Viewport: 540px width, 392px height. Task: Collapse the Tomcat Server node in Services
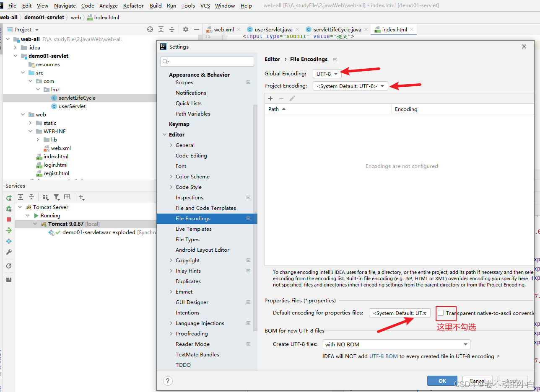20,207
